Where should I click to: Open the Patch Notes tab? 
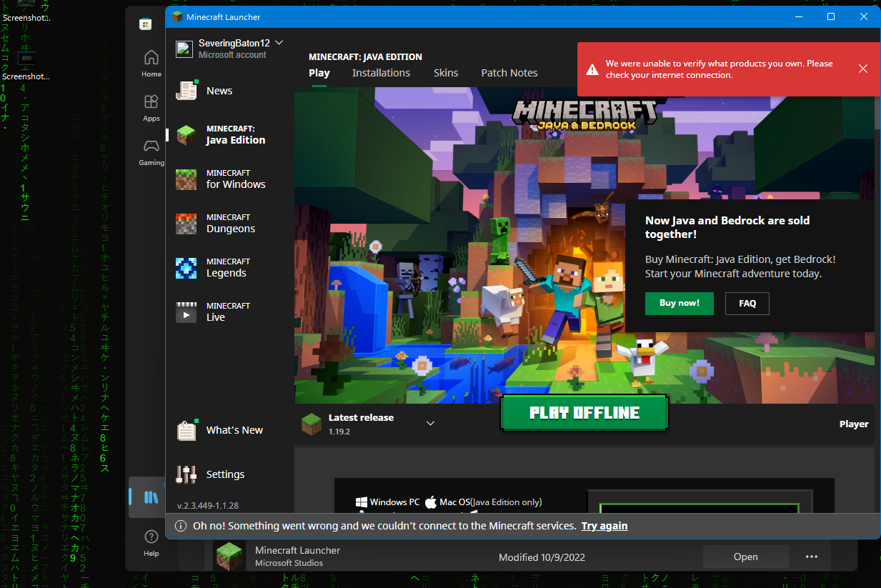[509, 73]
